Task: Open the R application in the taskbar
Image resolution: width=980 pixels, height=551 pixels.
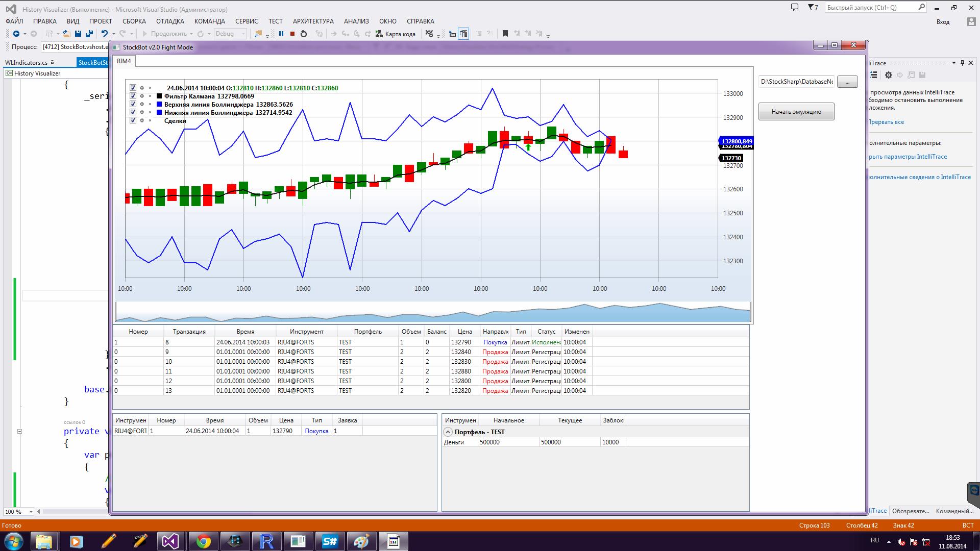Action: click(x=266, y=541)
